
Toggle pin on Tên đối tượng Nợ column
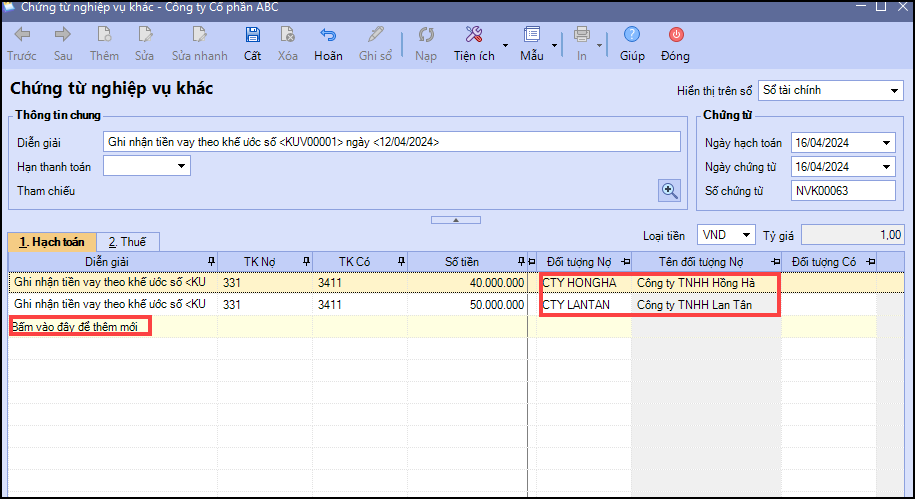tap(774, 262)
